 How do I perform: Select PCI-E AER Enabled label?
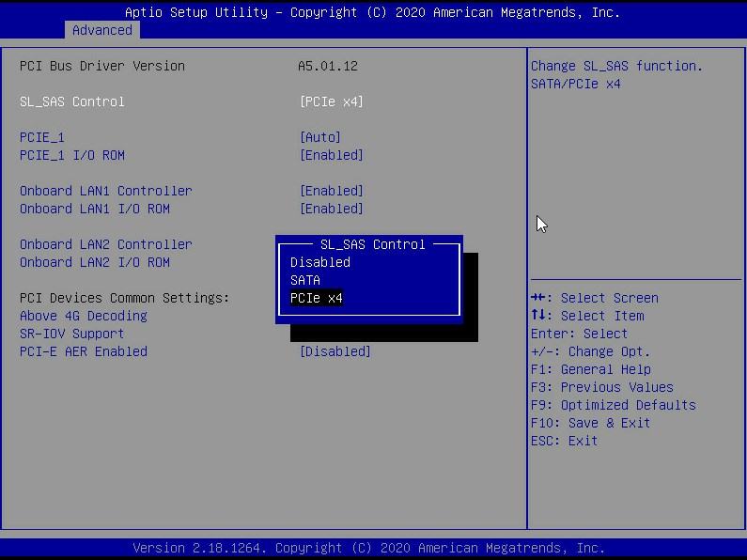[x=84, y=351]
